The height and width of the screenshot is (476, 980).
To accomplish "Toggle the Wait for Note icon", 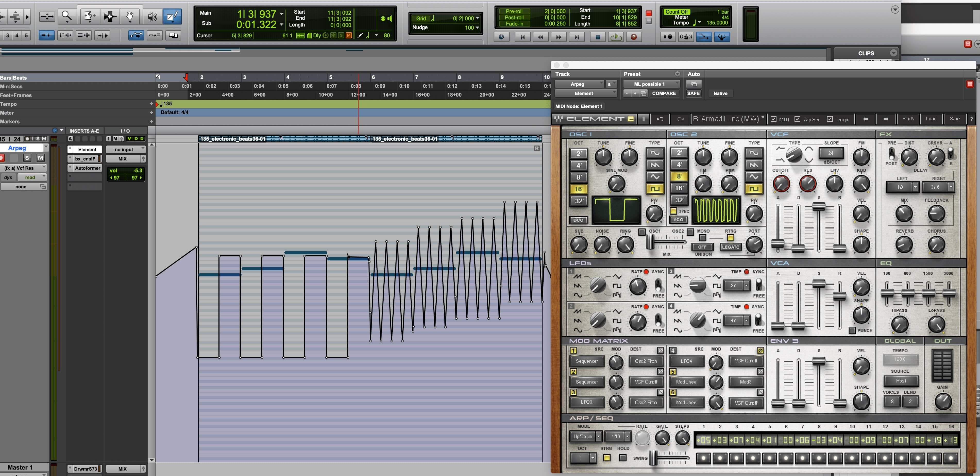I will [x=668, y=37].
